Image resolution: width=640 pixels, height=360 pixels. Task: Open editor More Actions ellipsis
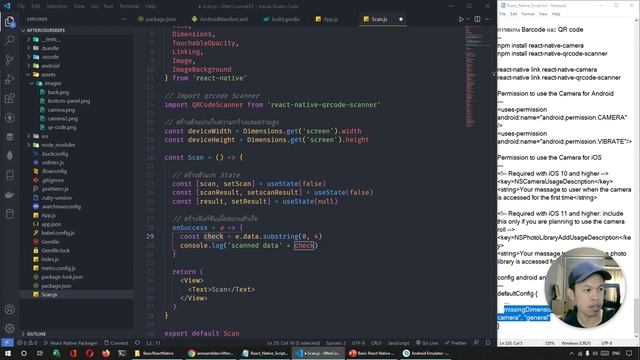click(x=488, y=19)
